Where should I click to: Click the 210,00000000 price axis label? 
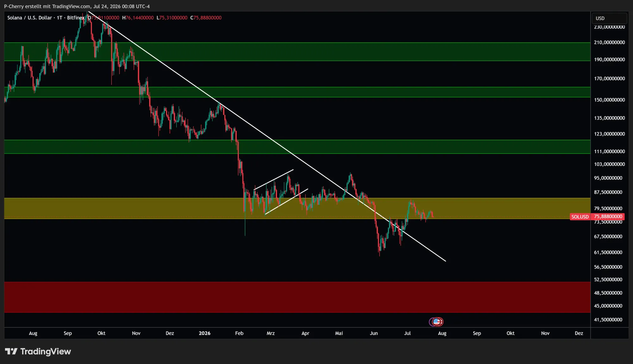click(x=609, y=42)
